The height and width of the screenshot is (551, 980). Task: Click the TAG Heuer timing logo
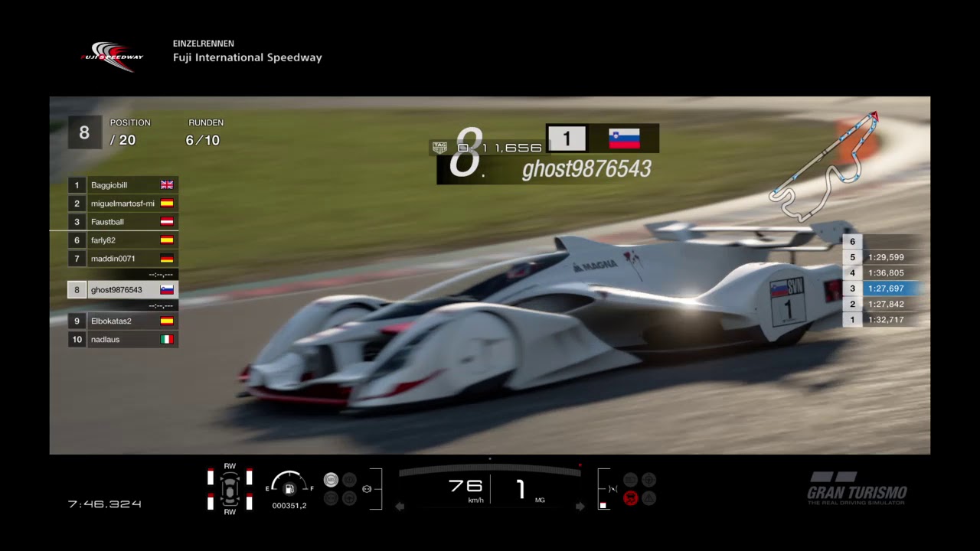(x=439, y=147)
